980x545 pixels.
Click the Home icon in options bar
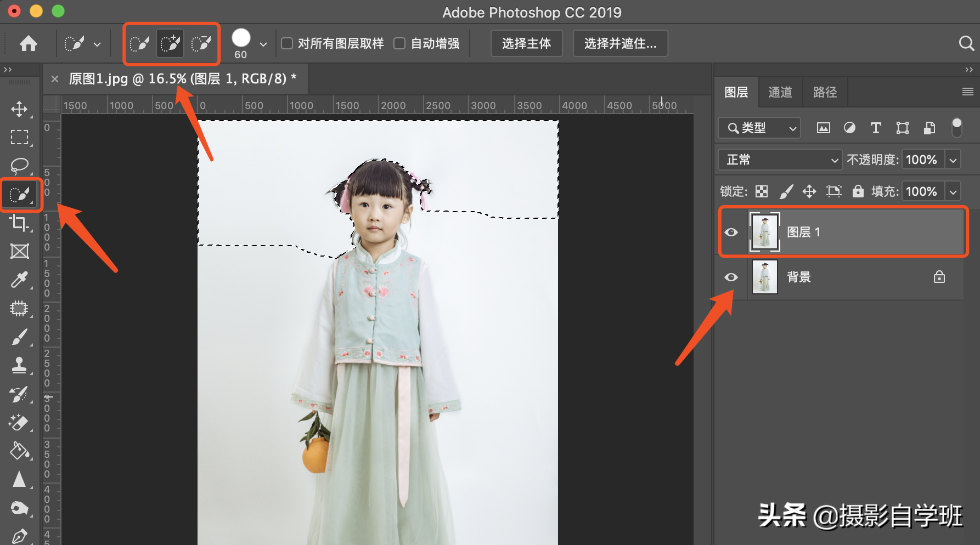(x=29, y=43)
